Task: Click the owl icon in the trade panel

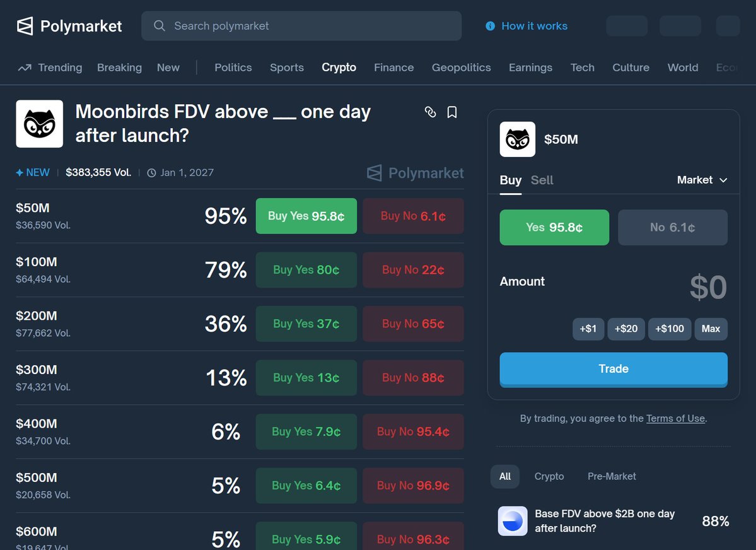Action: 517,139
